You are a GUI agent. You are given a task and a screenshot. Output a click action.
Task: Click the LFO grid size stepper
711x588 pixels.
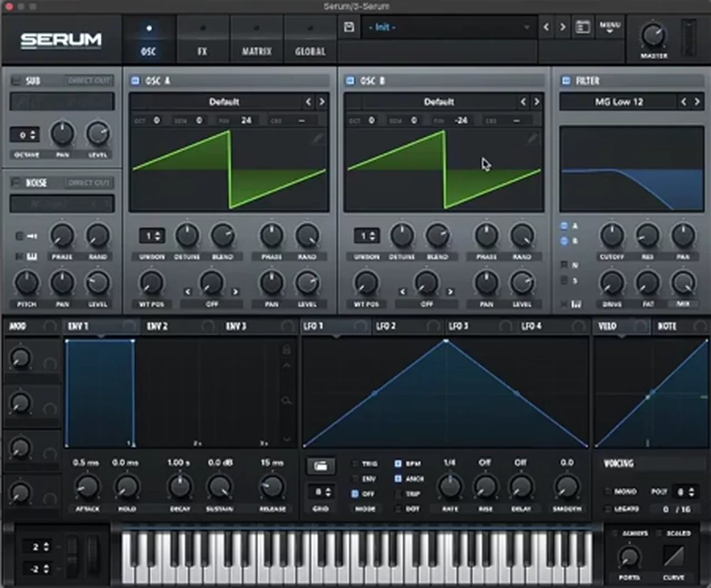pos(321,492)
